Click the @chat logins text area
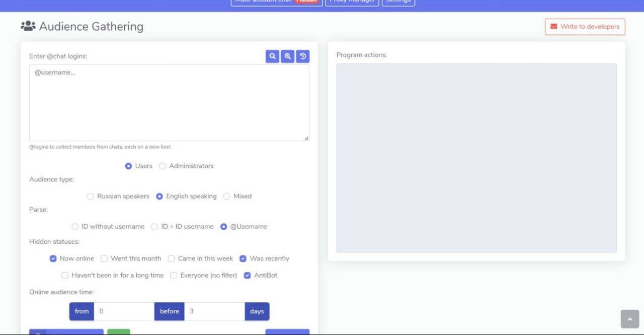 point(169,103)
